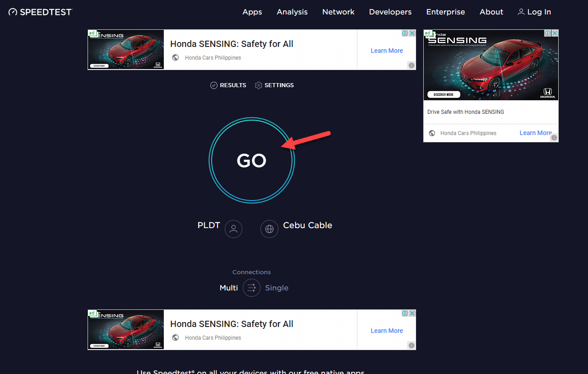This screenshot has width=588, height=374.
Task: Click the RESULTS link
Action: tap(228, 85)
